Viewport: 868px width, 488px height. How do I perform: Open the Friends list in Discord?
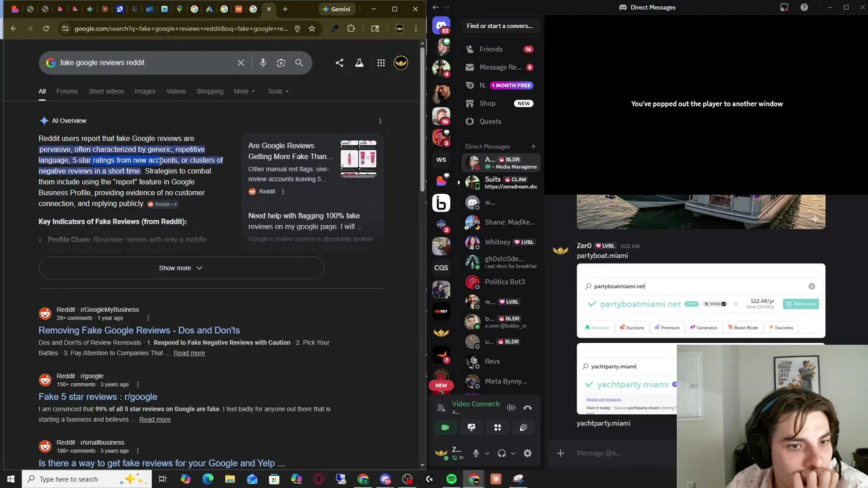pyautogui.click(x=500, y=49)
